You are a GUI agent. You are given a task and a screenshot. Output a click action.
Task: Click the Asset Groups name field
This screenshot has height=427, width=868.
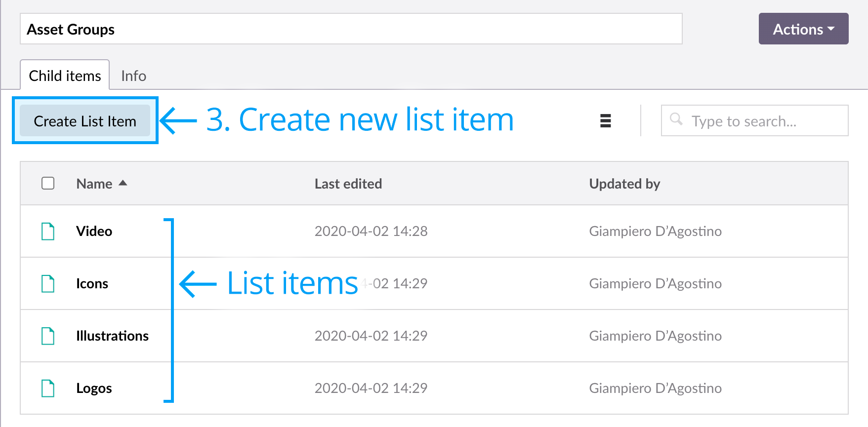(351, 29)
